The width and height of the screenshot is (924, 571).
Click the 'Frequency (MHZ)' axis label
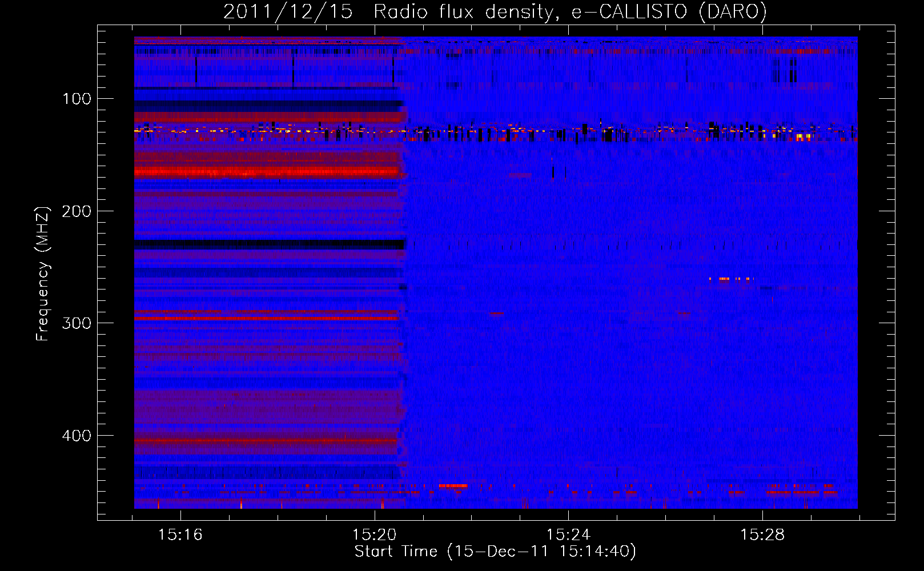click(x=43, y=274)
